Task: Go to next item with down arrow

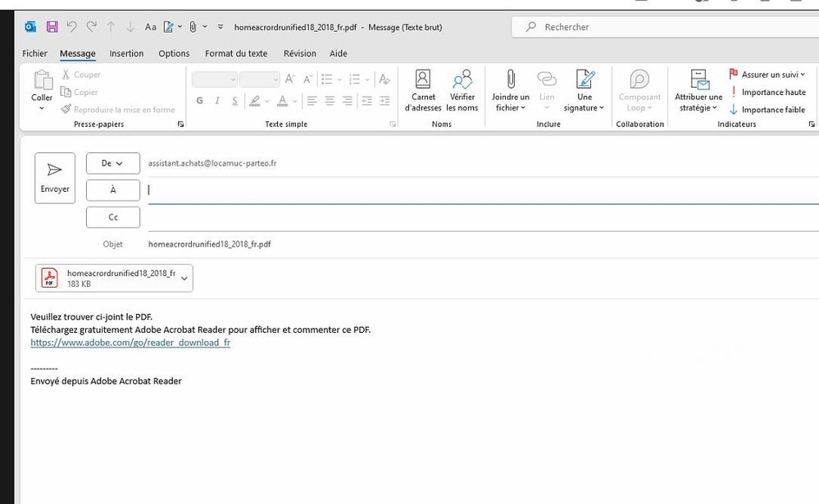Action: click(x=130, y=27)
